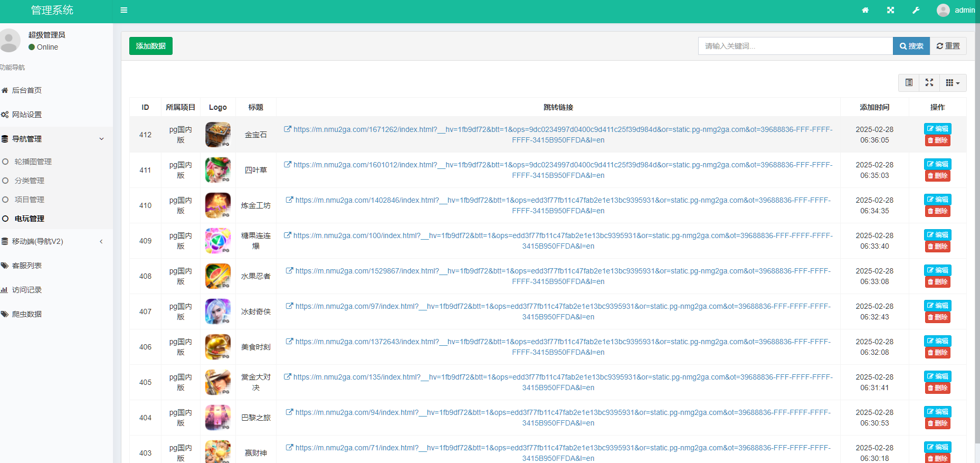Click the hamburger sidebar toggle icon
The image size is (980, 463).
click(124, 10)
